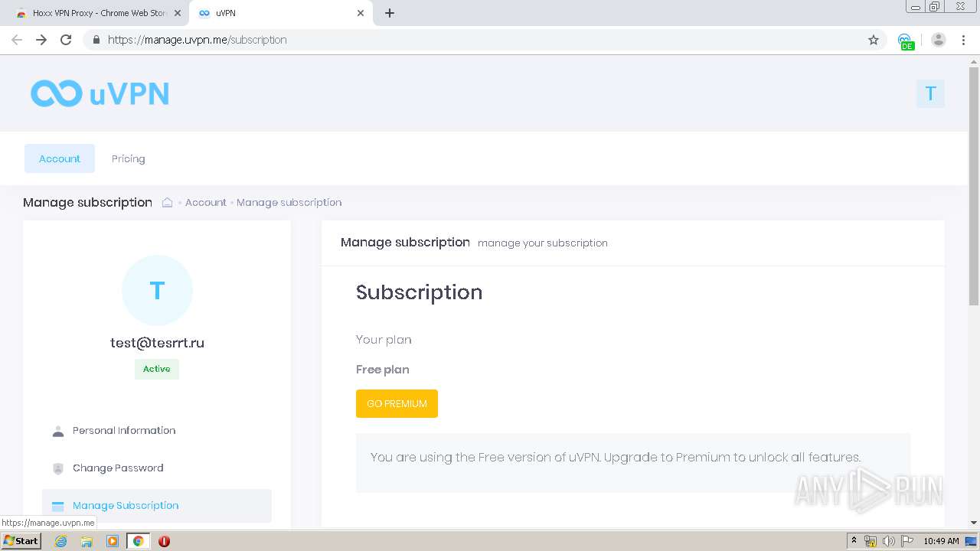Open the Chrome profile avatar icon

(x=939, y=40)
